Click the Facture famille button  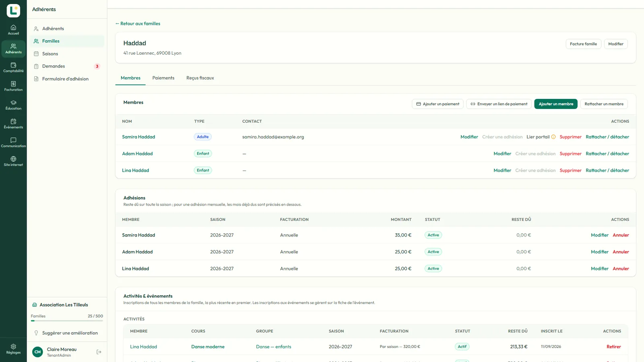[x=583, y=44]
